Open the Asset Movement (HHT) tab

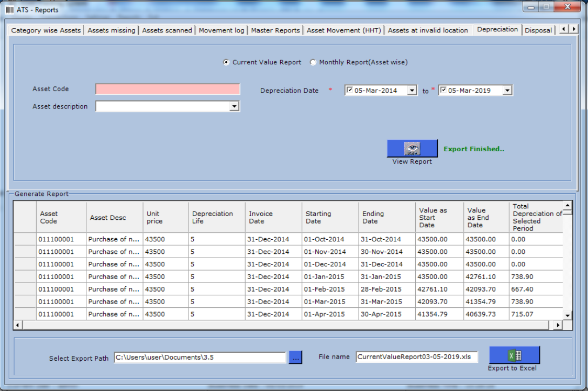point(343,30)
